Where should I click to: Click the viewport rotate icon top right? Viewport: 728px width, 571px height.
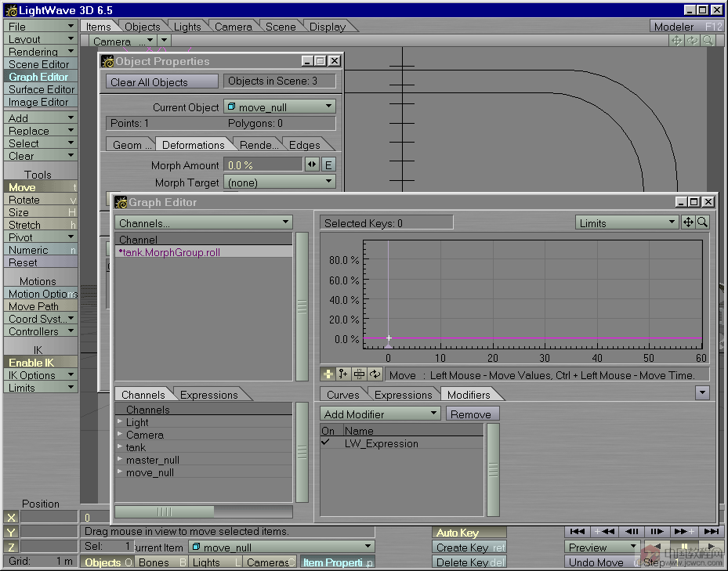[x=692, y=41]
